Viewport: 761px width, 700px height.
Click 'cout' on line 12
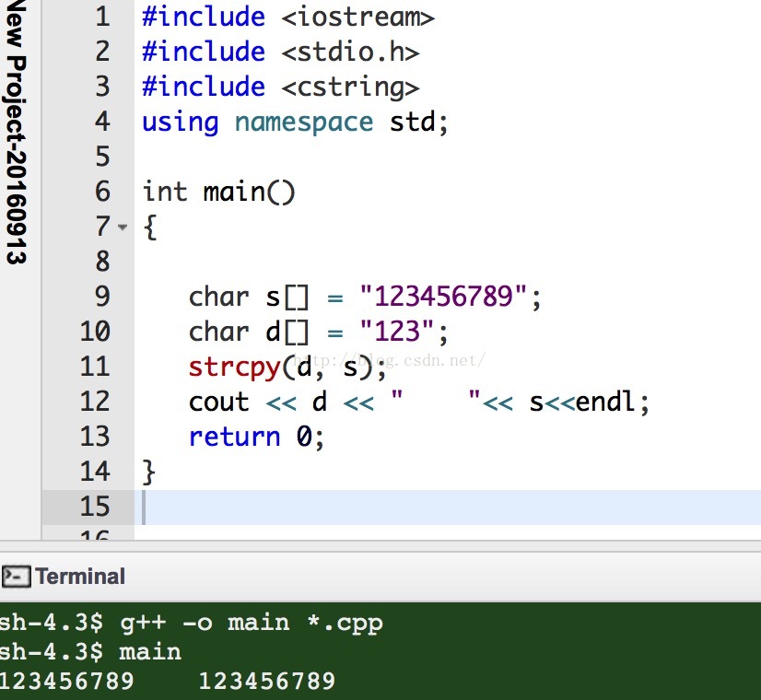pyautogui.click(x=219, y=402)
